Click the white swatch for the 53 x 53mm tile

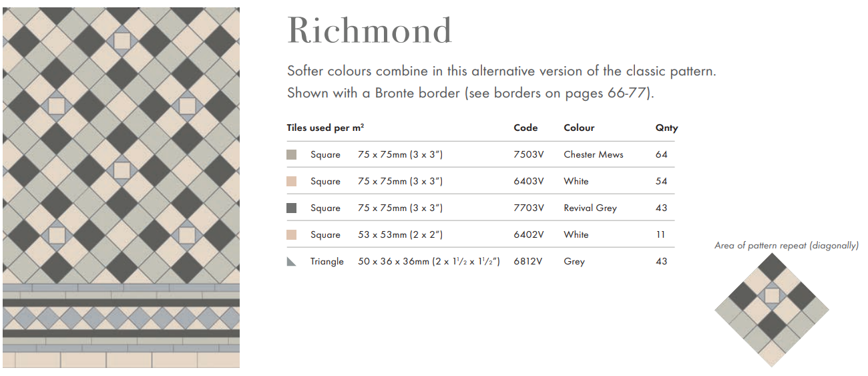pos(291,235)
